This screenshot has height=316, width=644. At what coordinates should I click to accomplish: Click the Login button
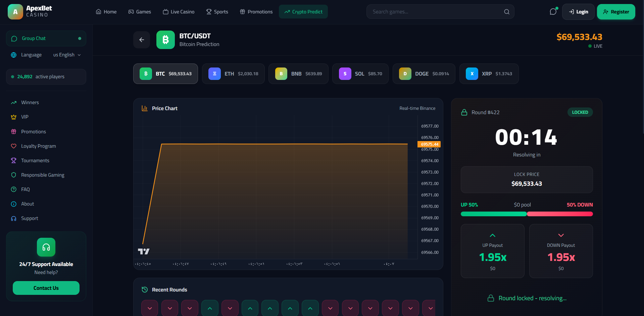coord(578,12)
